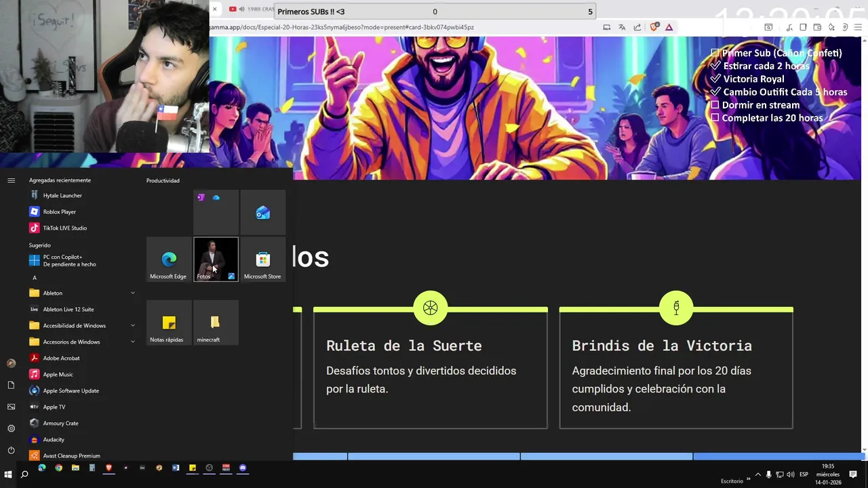Open the browser wallet icon
The image size is (868, 488).
tap(817, 27)
